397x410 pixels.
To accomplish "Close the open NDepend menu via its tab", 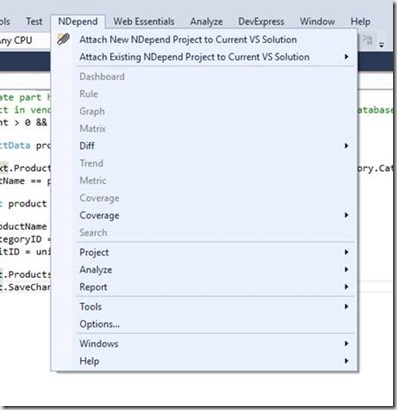I will [78, 22].
